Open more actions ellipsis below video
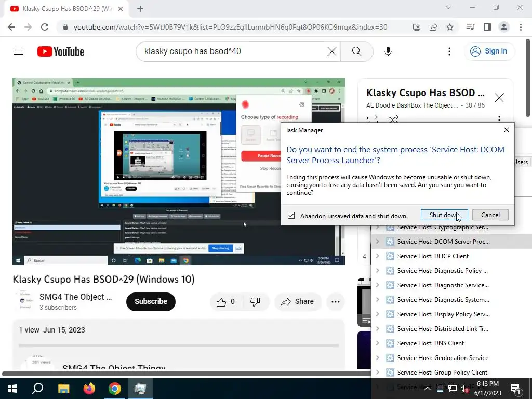This screenshot has width=532, height=399. pyautogui.click(x=336, y=302)
